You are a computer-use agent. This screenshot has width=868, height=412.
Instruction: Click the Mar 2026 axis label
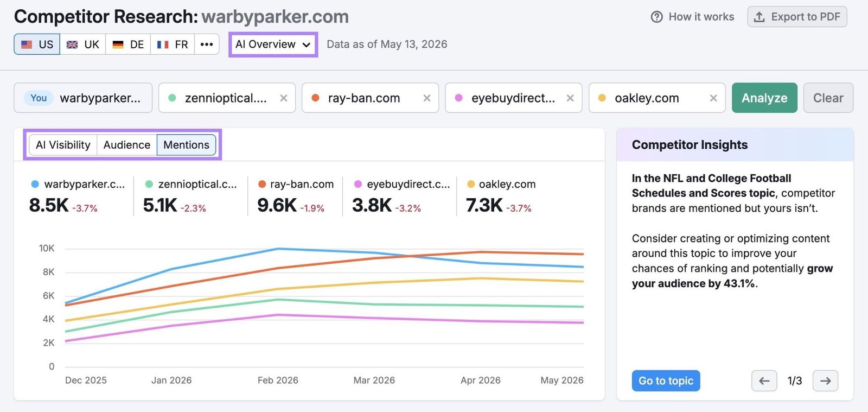(x=374, y=381)
